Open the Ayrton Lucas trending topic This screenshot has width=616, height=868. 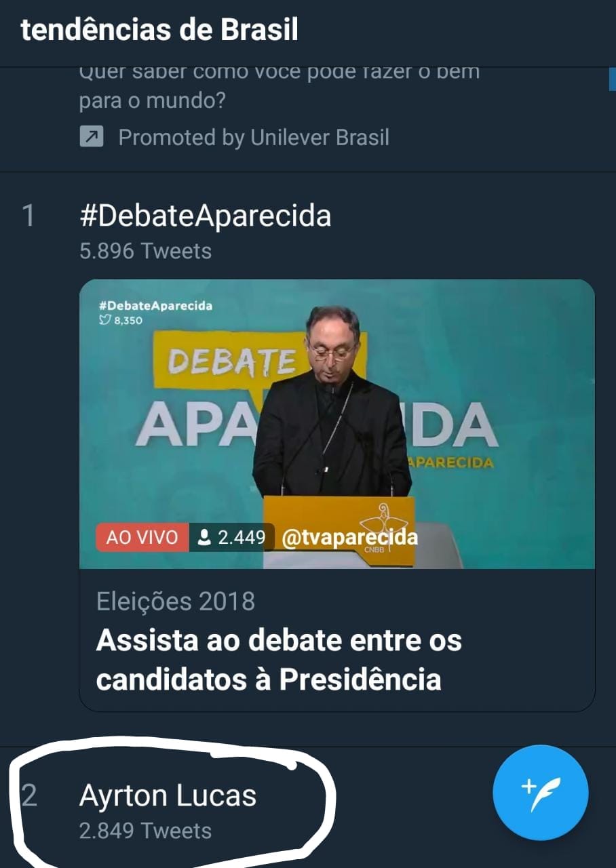pyautogui.click(x=168, y=795)
